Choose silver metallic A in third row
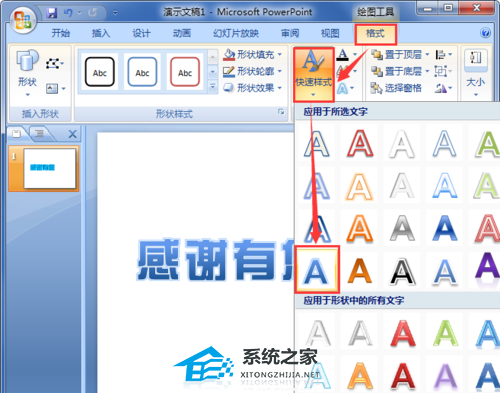The image size is (500, 393). (402, 228)
